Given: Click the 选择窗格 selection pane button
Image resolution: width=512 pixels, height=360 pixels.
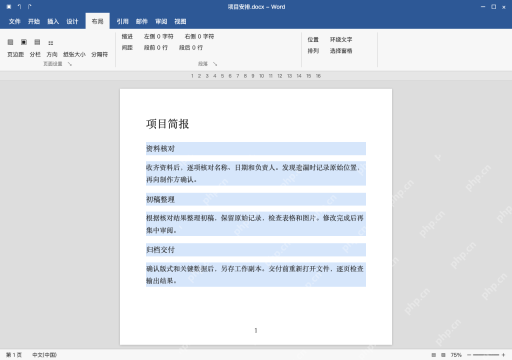Looking at the screenshot, I should 341,51.
